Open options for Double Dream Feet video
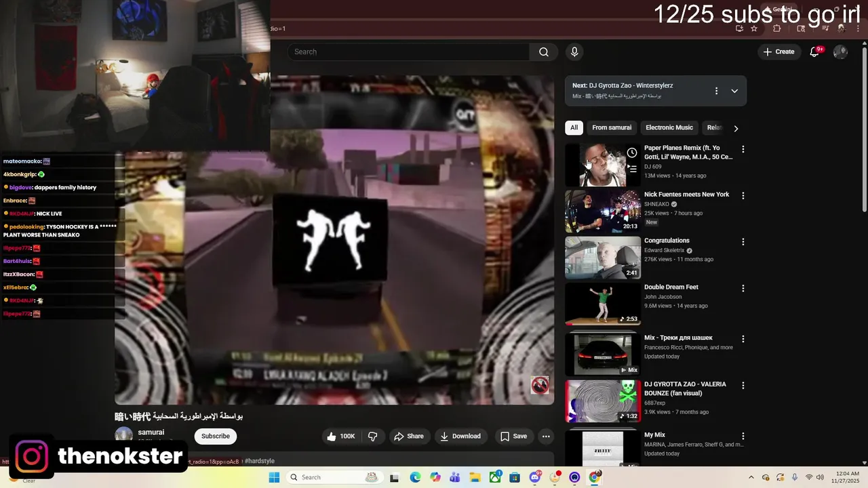 [x=743, y=288]
